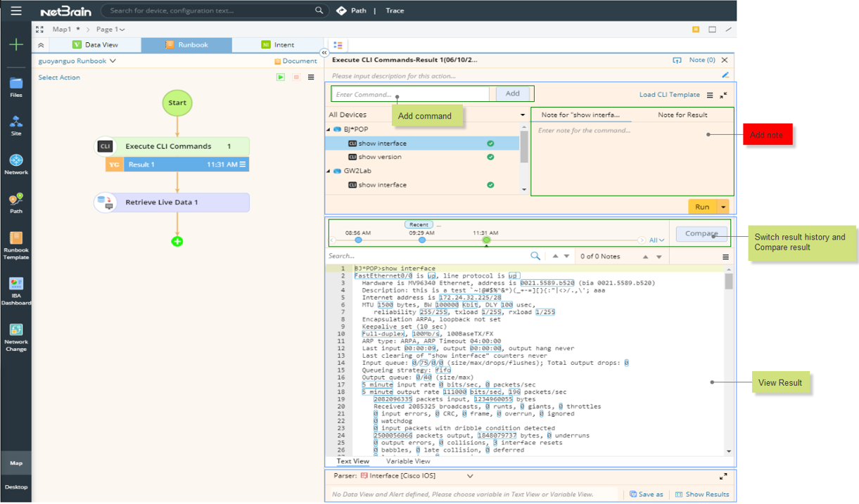Click the Compare button
The width and height of the screenshot is (859, 504).
[x=701, y=233]
